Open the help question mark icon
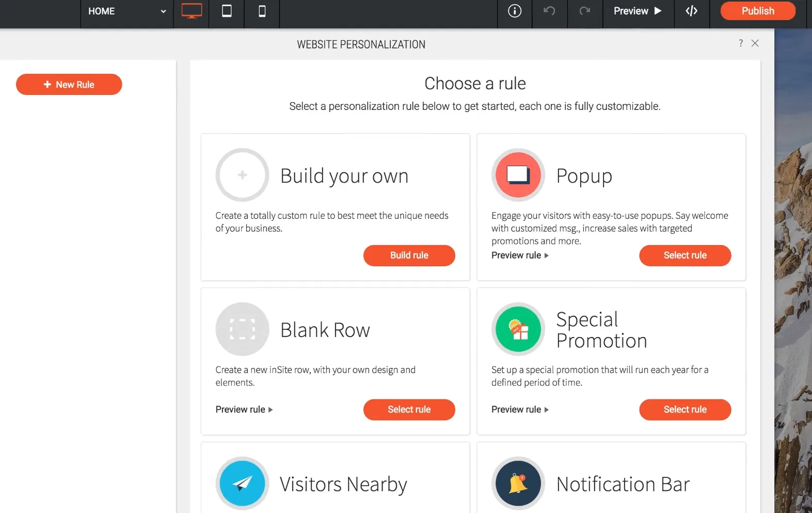812x513 pixels. click(x=741, y=43)
